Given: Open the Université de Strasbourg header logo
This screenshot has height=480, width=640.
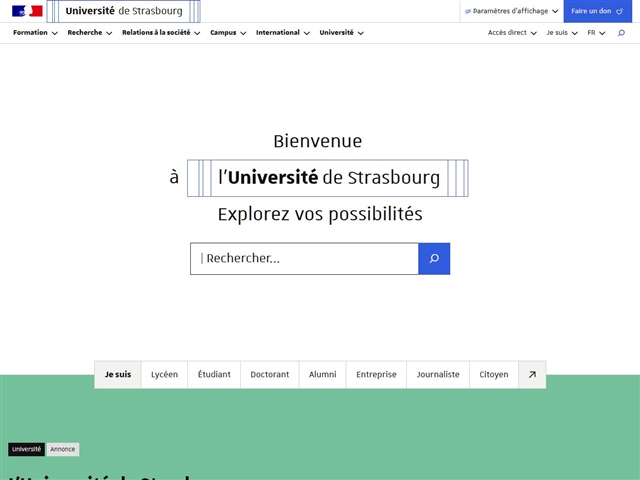Looking at the screenshot, I should 124,11.
